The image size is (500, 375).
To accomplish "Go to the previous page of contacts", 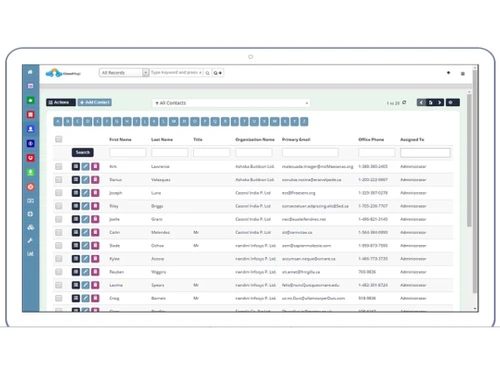I will 421,102.
